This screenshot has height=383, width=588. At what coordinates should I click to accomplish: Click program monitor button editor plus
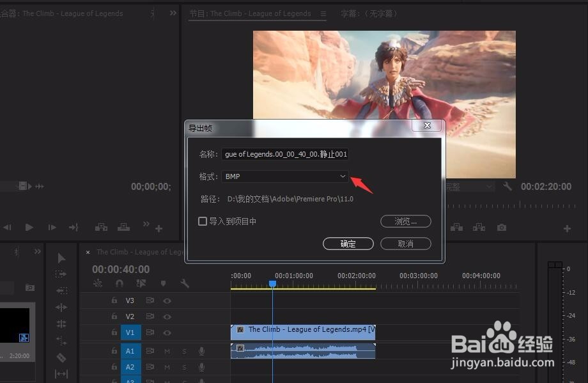[x=567, y=228]
